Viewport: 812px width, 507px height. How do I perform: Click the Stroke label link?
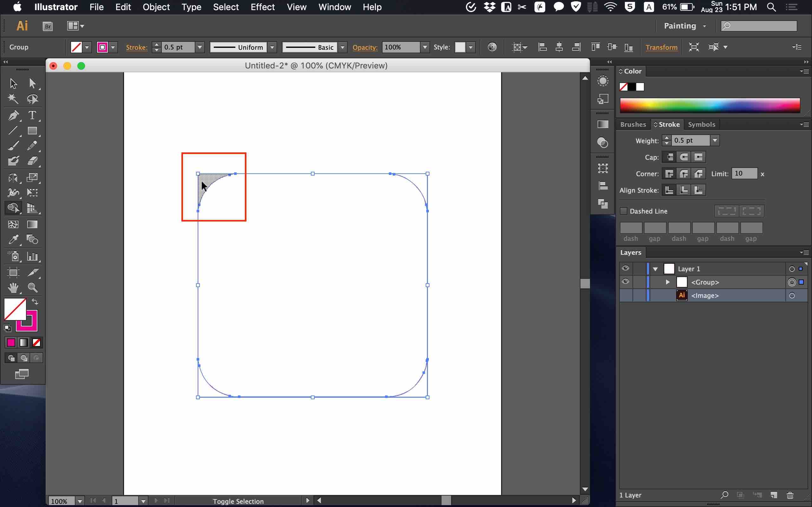(136, 47)
